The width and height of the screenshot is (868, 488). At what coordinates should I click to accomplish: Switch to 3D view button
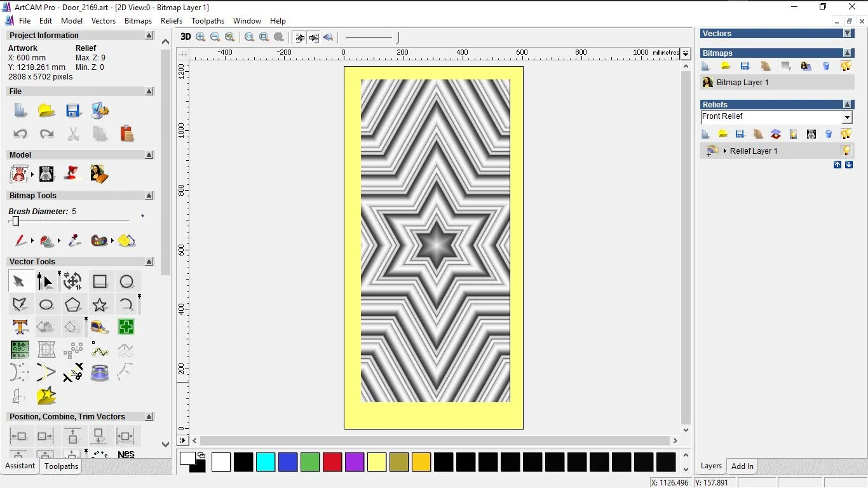[x=186, y=37]
